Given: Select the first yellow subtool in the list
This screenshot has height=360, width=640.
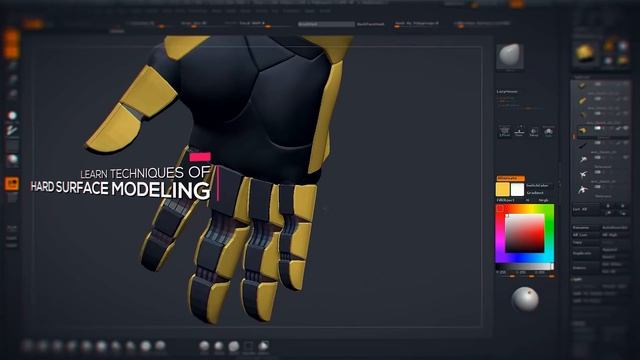Looking at the screenshot, I should click(582, 85).
